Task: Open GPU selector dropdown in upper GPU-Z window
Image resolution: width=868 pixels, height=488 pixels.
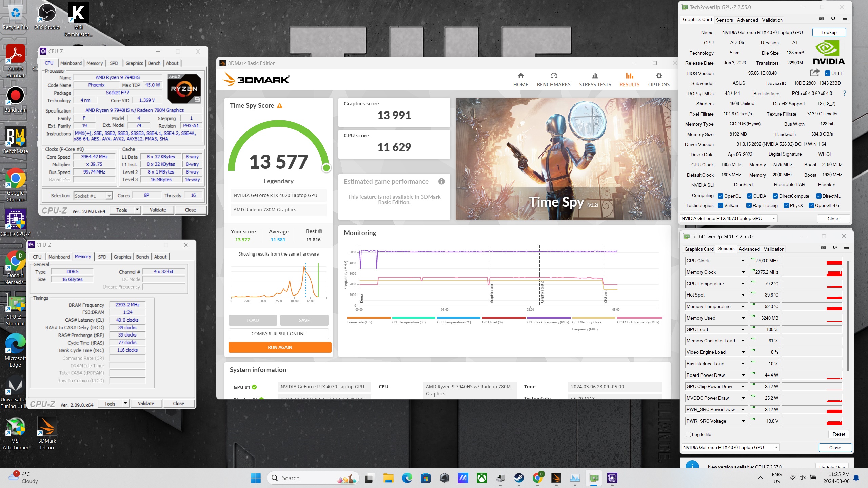Action: pos(728,218)
